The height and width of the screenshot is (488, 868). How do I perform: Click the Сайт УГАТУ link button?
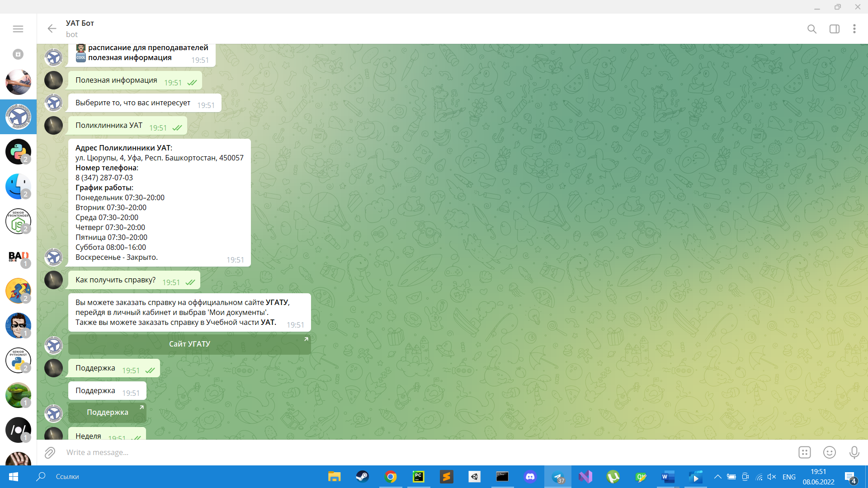click(x=189, y=344)
